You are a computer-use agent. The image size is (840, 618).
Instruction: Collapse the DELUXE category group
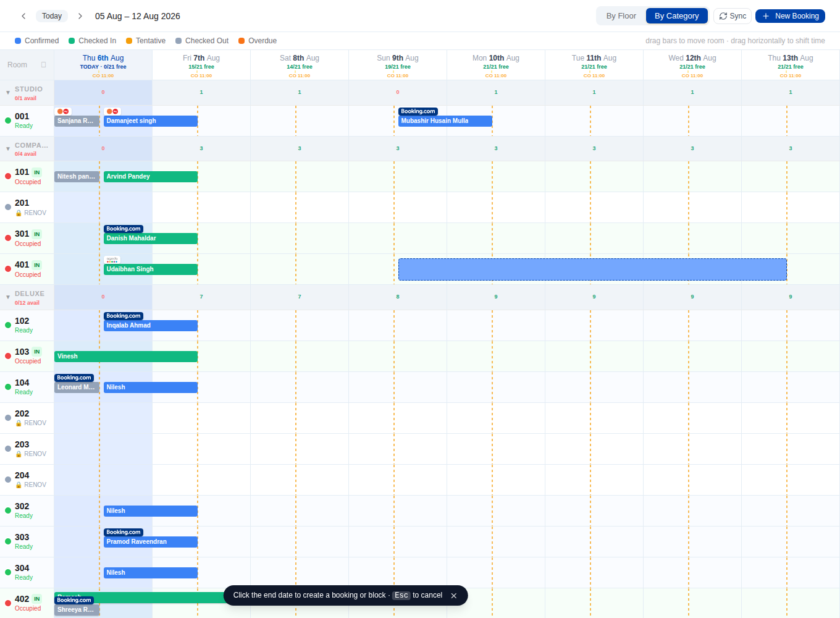[x=8, y=297]
